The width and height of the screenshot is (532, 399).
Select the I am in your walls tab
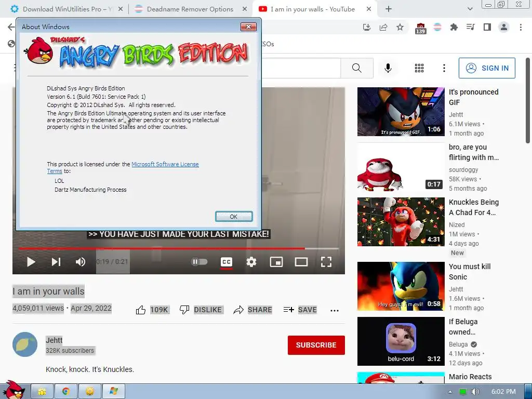pyautogui.click(x=312, y=9)
